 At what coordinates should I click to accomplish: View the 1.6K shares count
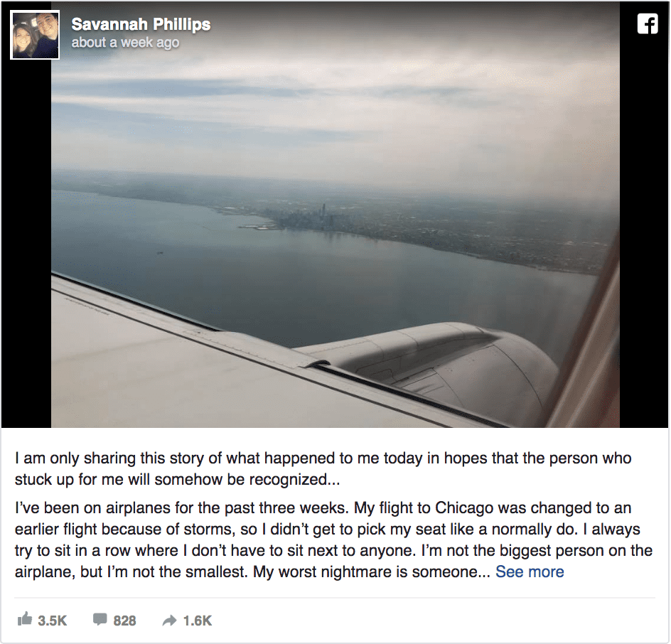point(198,621)
